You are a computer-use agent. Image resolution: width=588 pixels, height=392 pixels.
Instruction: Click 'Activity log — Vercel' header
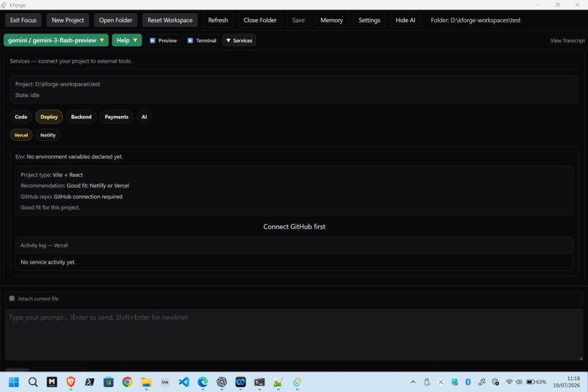tap(45, 245)
